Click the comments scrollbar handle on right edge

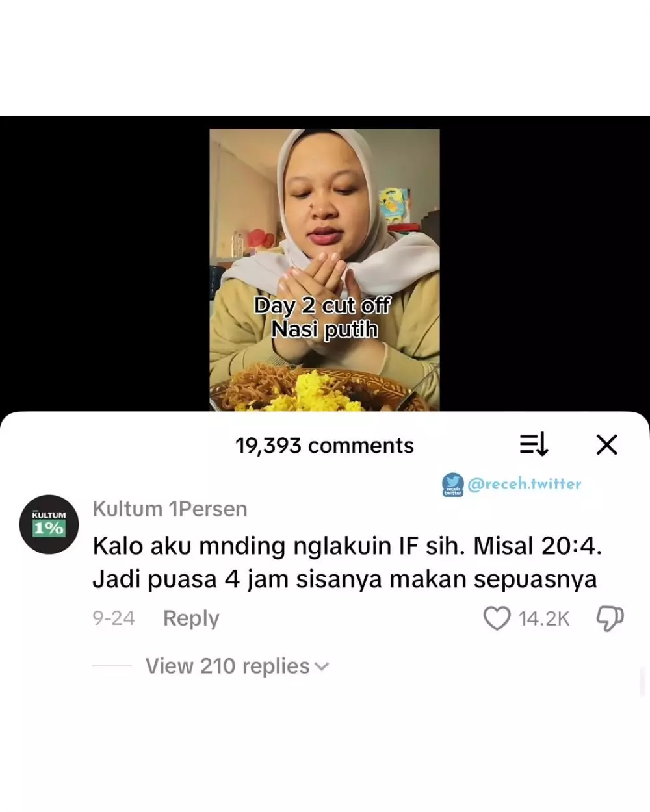(643, 681)
